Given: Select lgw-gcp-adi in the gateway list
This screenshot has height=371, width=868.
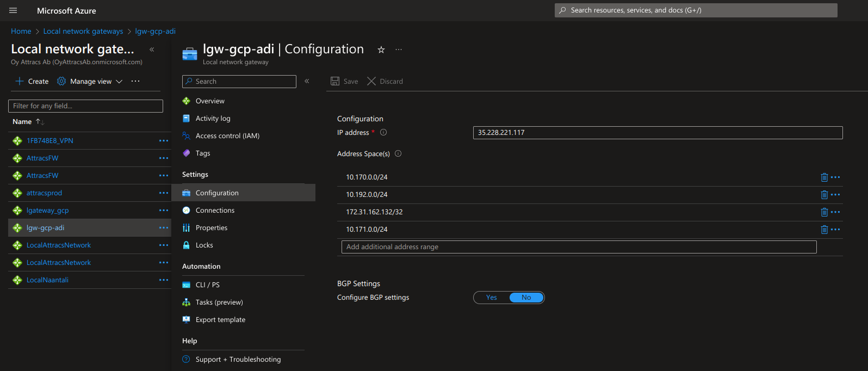Looking at the screenshot, I should (46, 228).
